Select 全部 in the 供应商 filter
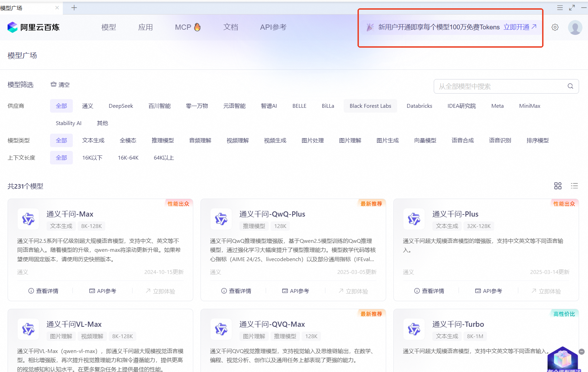Image resolution: width=588 pixels, height=372 pixels. tap(61, 106)
